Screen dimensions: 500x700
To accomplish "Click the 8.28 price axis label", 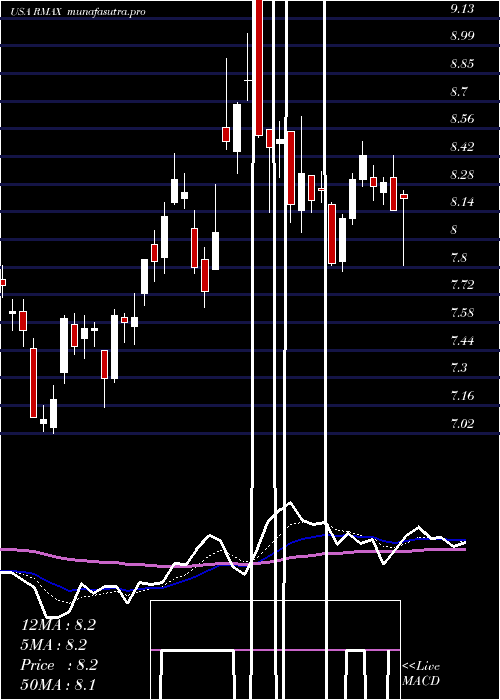I will tap(462, 174).
